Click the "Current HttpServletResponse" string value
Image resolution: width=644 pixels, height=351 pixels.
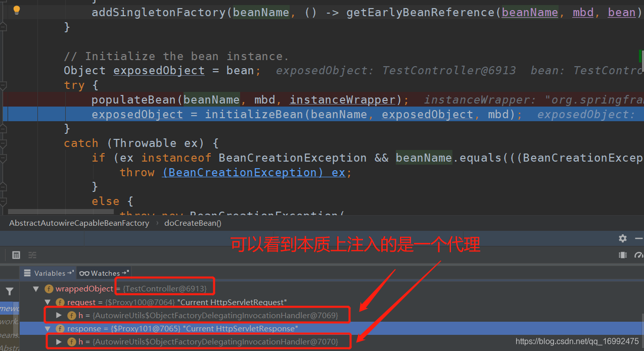[240, 328]
